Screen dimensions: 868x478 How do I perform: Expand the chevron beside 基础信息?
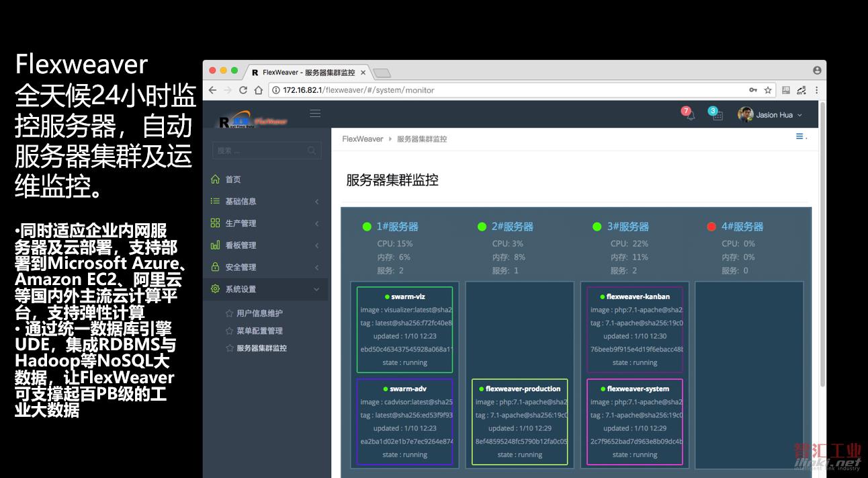pyautogui.click(x=316, y=202)
